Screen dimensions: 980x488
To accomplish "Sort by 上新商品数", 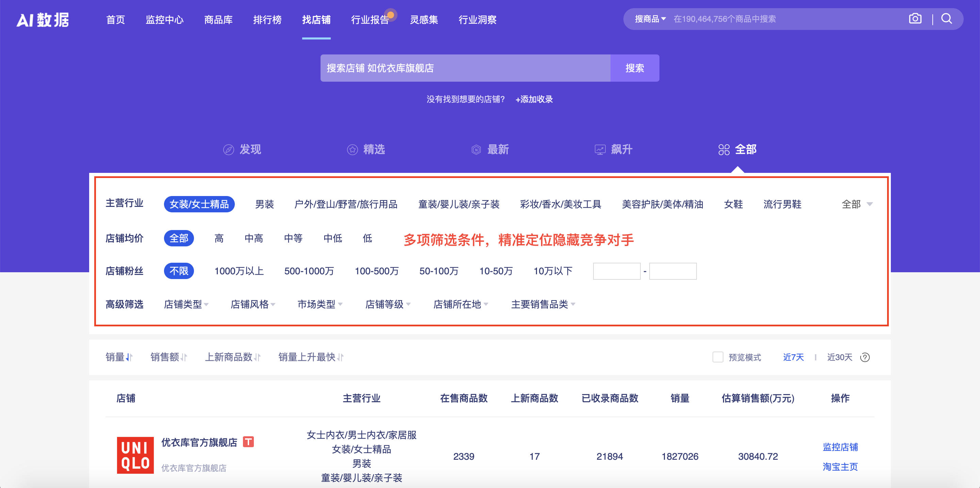I will [x=233, y=357].
